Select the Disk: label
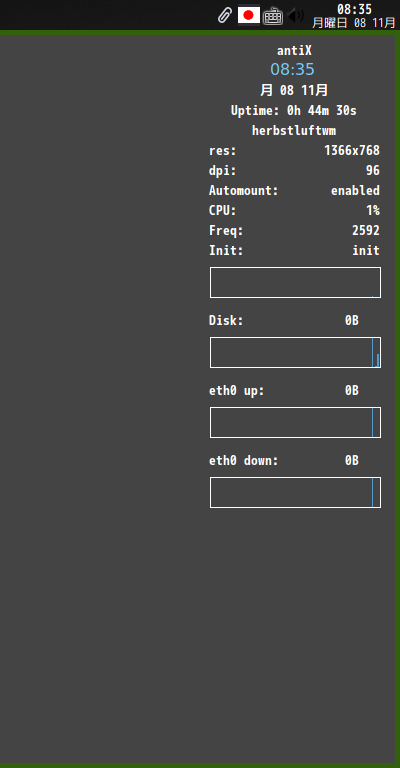Screen dimensions: 400x768 point(226,321)
